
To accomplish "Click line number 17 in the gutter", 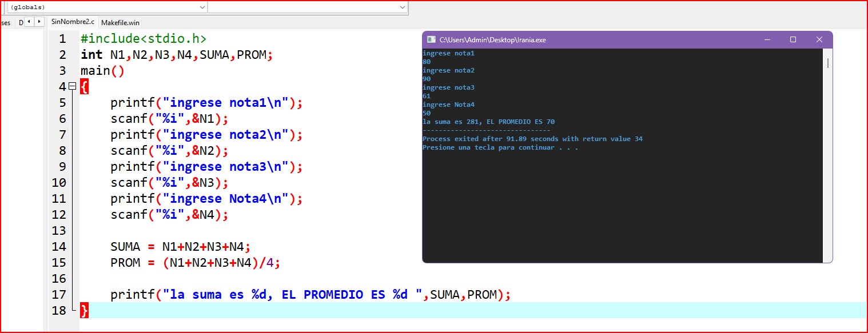I will (59, 295).
